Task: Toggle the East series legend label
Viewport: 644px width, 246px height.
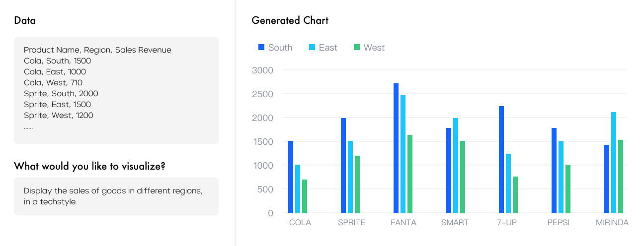Action: tap(328, 48)
